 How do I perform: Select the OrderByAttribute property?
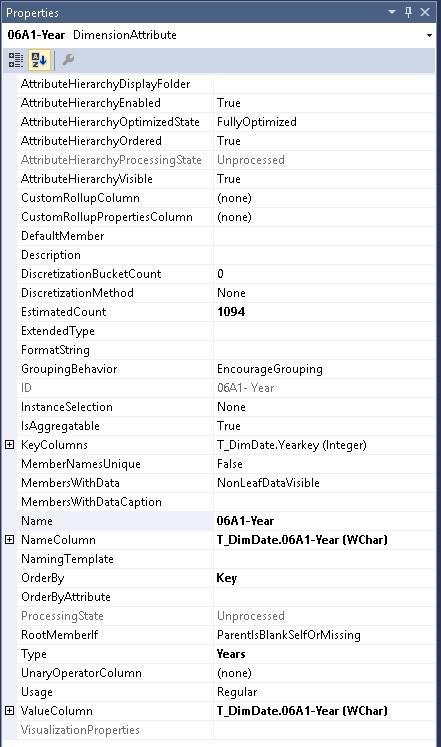tap(66, 597)
